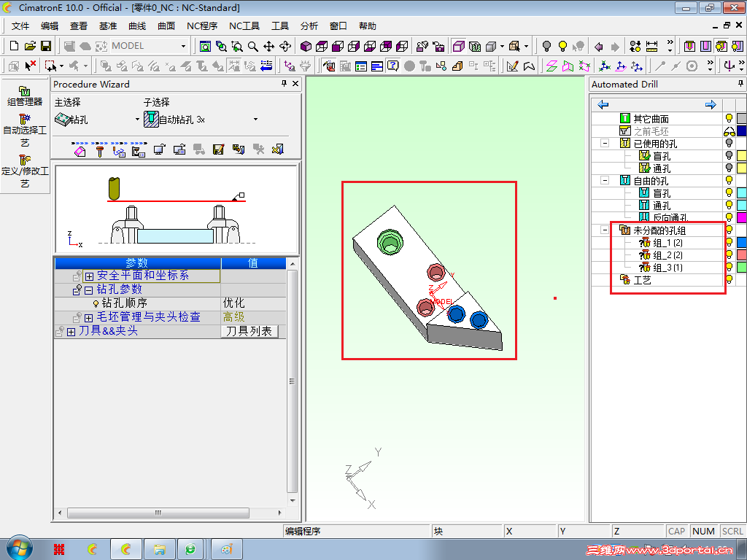Click the Open file folder icon
Viewport: 747px width, 560px height.
[30, 46]
